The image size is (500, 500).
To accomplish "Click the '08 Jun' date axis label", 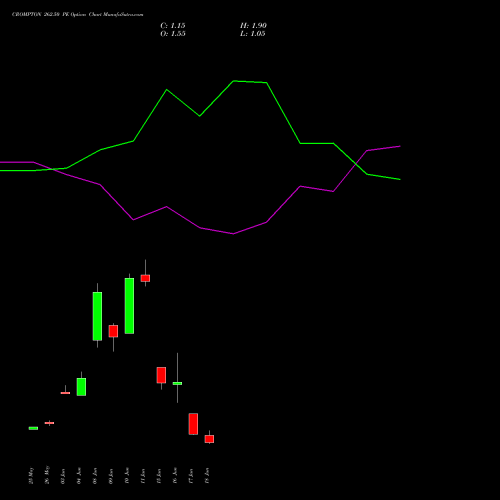I will [95, 476].
